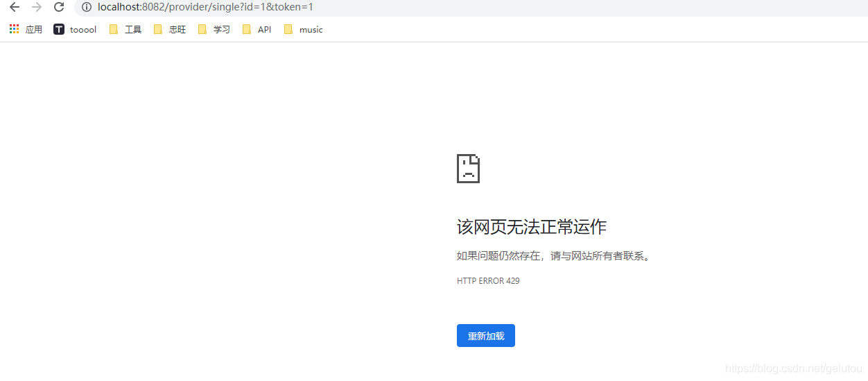
Task: Go back with the browser back arrow
Action: tap(15, 7)
